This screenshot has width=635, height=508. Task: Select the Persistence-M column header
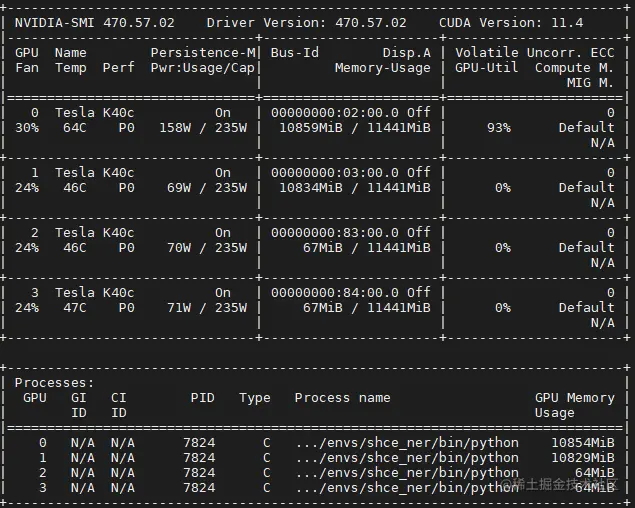203,53
